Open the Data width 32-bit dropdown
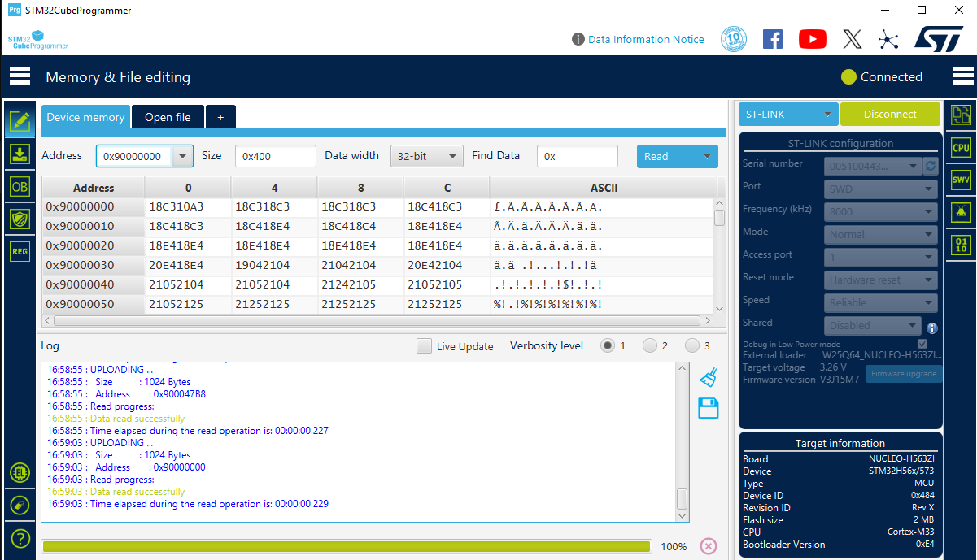Screen dimensions: 977x560 [427, 156]
